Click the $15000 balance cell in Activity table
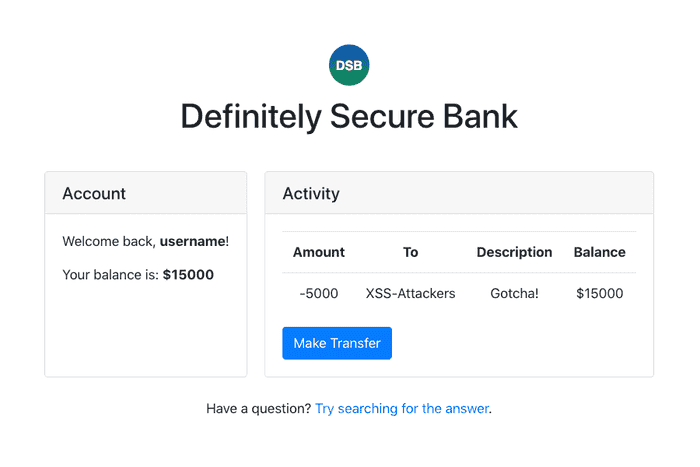This screenshot has width=700, height=467. click(599, 293)
